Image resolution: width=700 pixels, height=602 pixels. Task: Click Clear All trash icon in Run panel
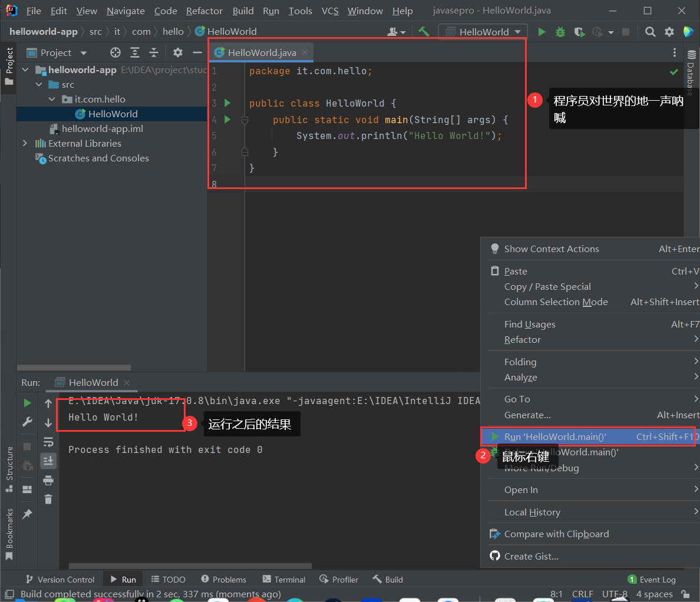coord(48,500)
